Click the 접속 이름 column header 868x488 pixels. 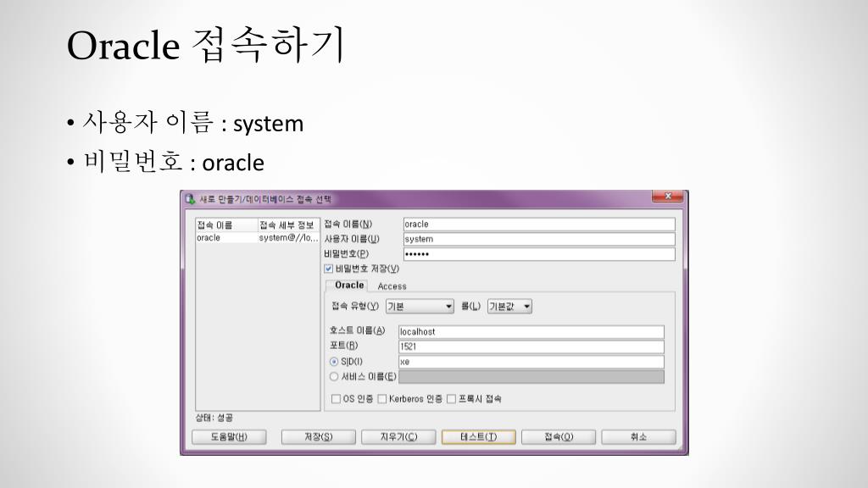(227, 225)
